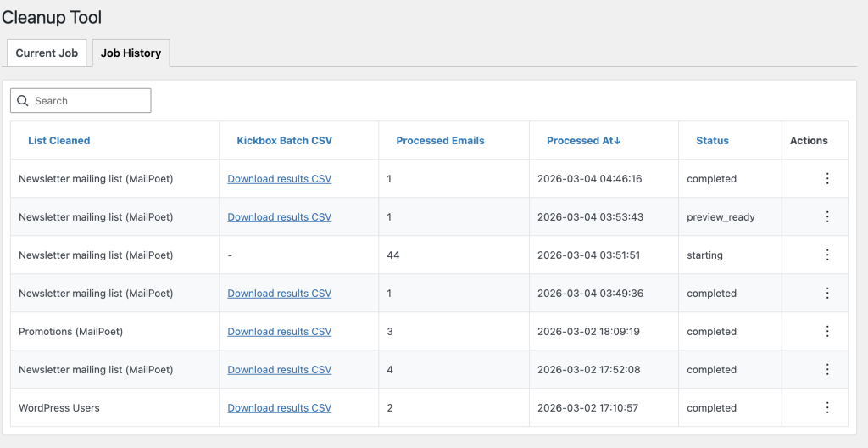
Task: Open actions menu for preview_ready job row
Action: tap(827, 217)
